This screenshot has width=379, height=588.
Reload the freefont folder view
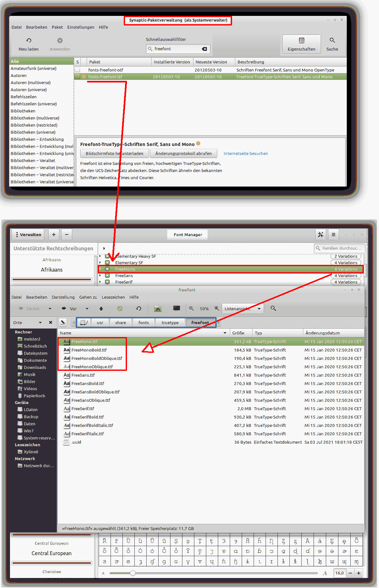(x=139, y=309)
